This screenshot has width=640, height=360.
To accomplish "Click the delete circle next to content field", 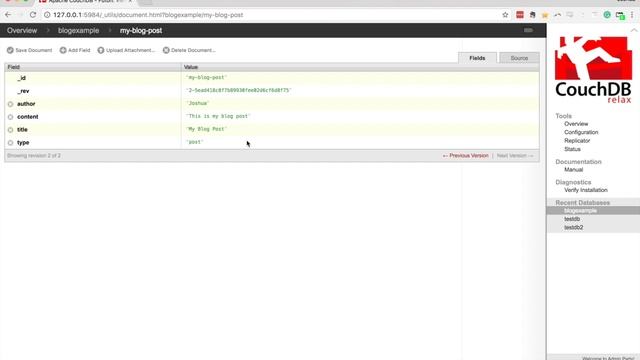I will click(11, 117).
